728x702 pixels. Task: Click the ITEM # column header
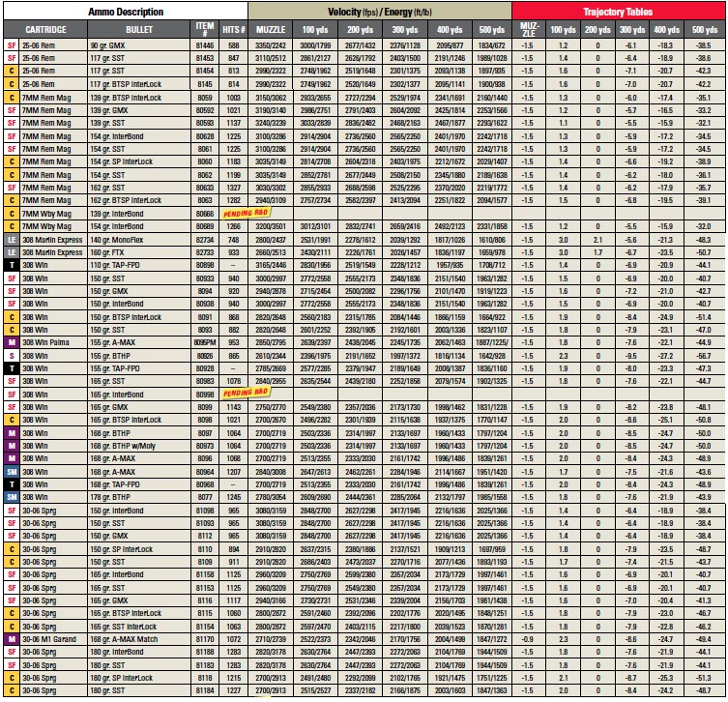coord(205,30)
